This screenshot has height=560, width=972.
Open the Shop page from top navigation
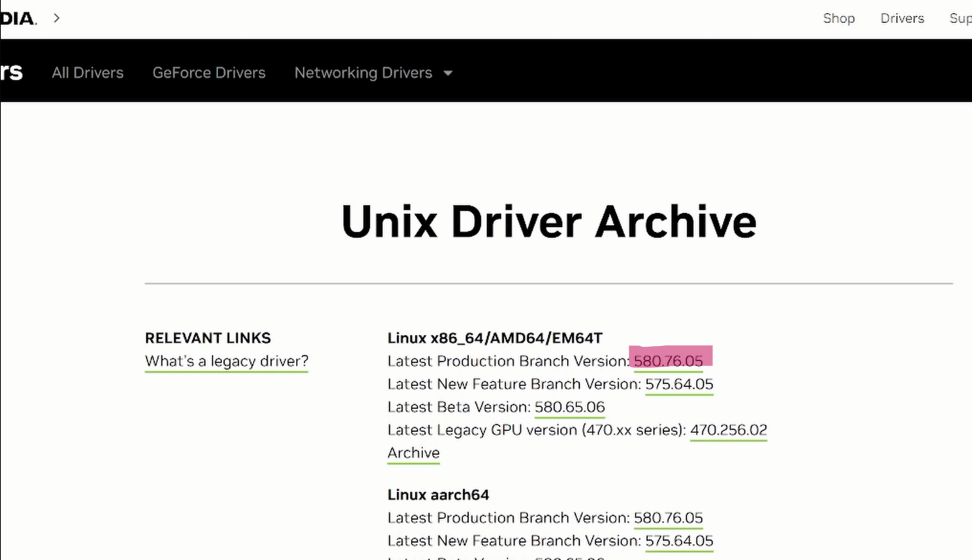click(838, 19)
